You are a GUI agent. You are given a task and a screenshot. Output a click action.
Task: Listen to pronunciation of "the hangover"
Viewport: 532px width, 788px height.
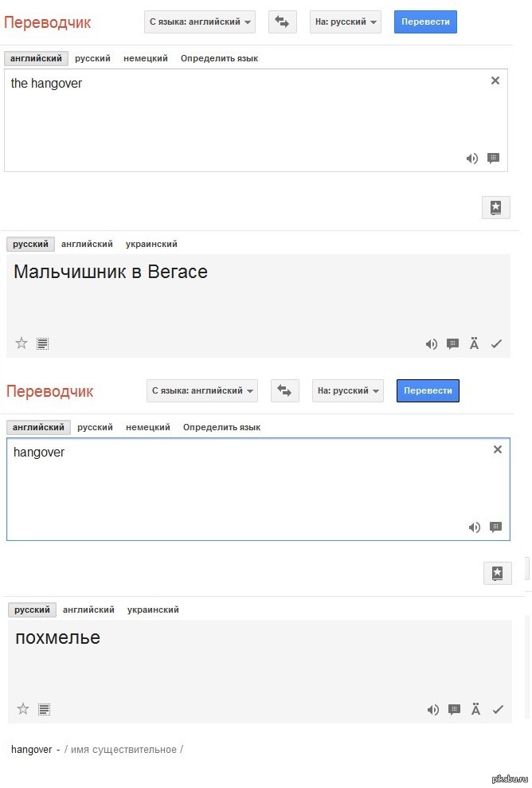click(472, 158)
